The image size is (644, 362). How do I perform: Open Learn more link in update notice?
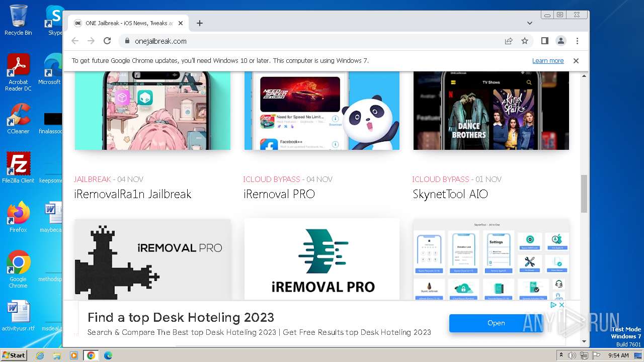(548, 61)
